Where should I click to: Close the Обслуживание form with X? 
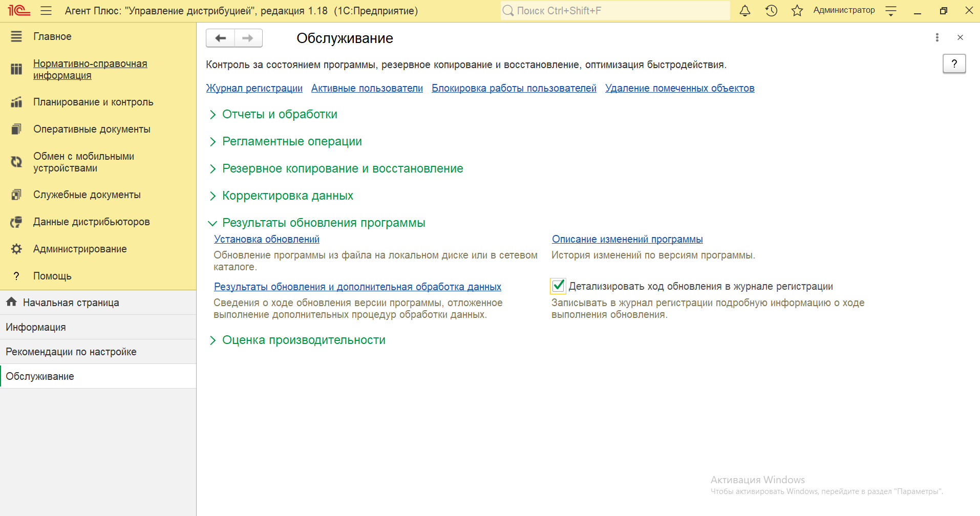click(x=960, y=37)
